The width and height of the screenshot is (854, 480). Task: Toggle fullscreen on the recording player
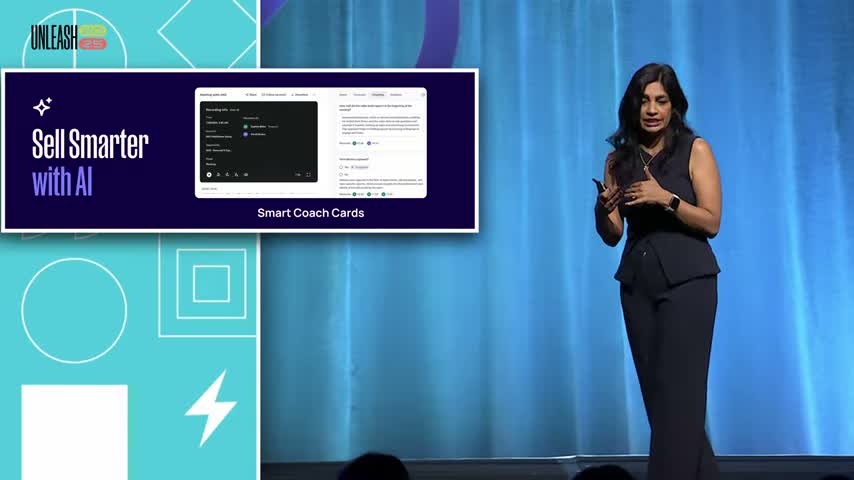point(308,174)
